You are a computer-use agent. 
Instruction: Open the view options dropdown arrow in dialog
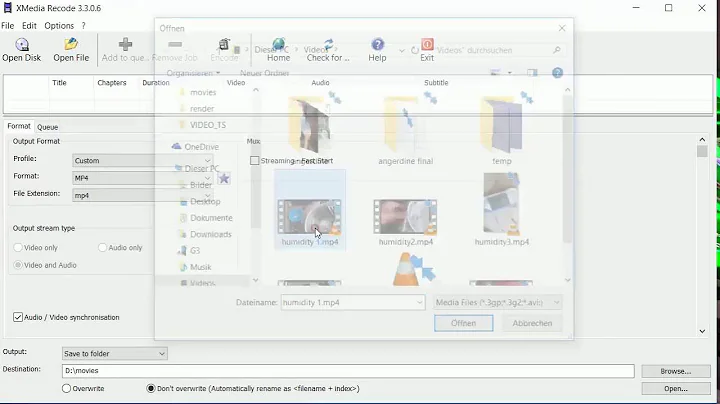[510, 73]
